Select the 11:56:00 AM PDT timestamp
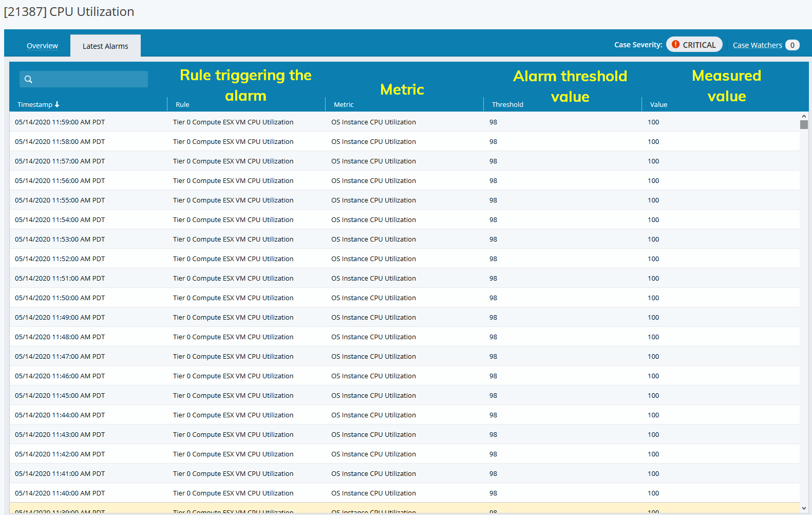 point(60,181)
